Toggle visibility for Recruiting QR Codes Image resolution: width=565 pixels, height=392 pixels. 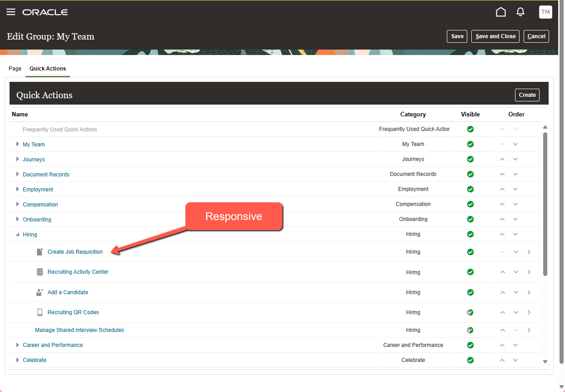pyautogui.click(x=470, y=312)
